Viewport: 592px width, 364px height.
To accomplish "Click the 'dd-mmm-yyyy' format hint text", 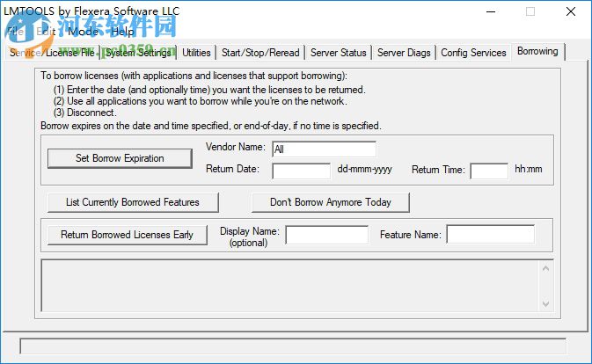I will (x=364, y=169).
